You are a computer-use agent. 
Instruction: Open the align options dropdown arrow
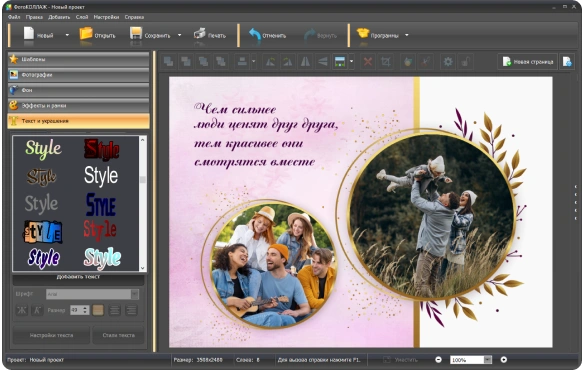[x=254, y=61]
